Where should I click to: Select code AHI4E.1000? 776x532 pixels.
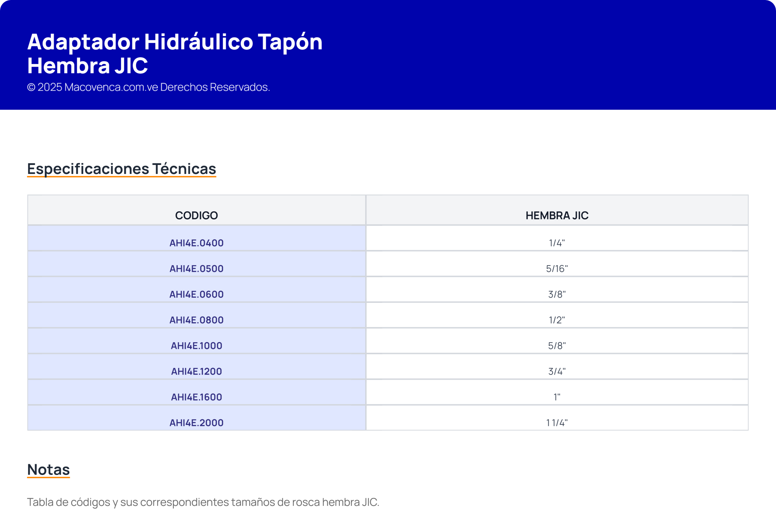(x=196, y=346)
